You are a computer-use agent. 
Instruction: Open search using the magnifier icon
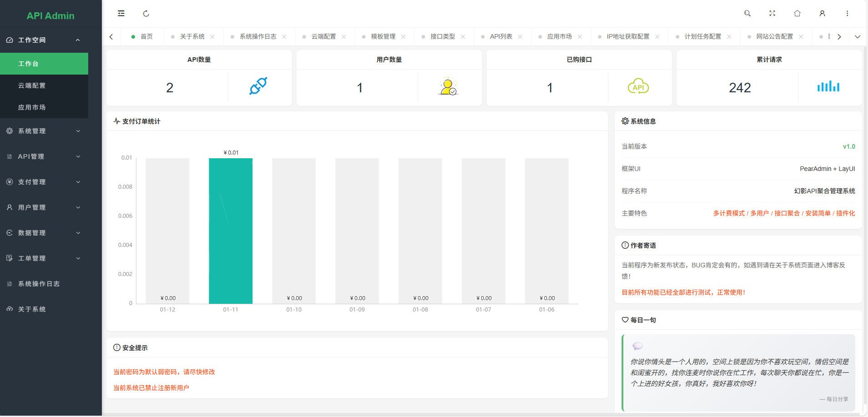pyautogui.click(x=747, y=13)
